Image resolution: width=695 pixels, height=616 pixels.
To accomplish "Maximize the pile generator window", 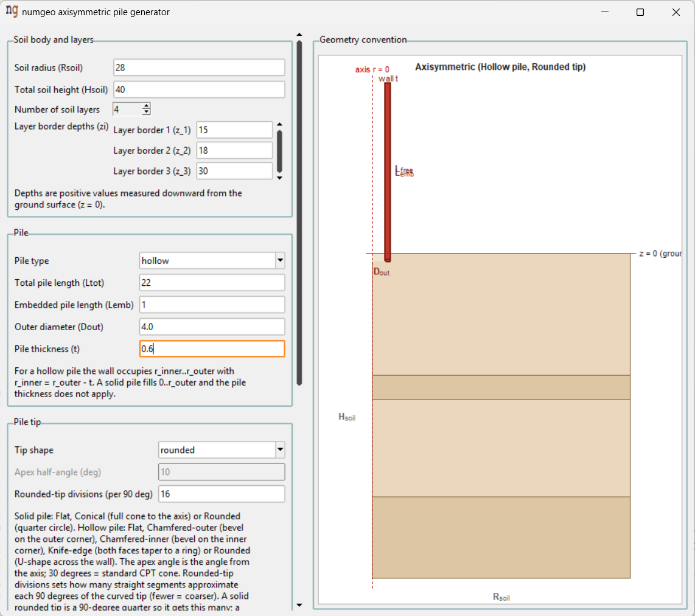I will point(640,12).
